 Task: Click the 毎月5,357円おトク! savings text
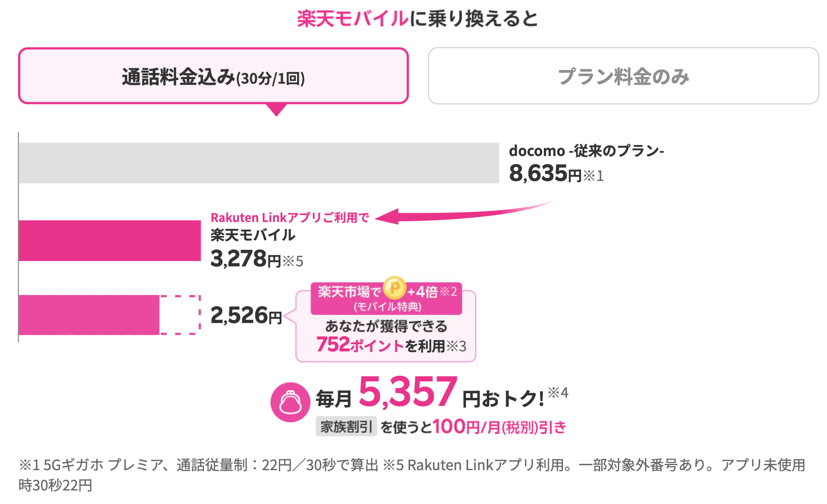(x=430, y=394)
